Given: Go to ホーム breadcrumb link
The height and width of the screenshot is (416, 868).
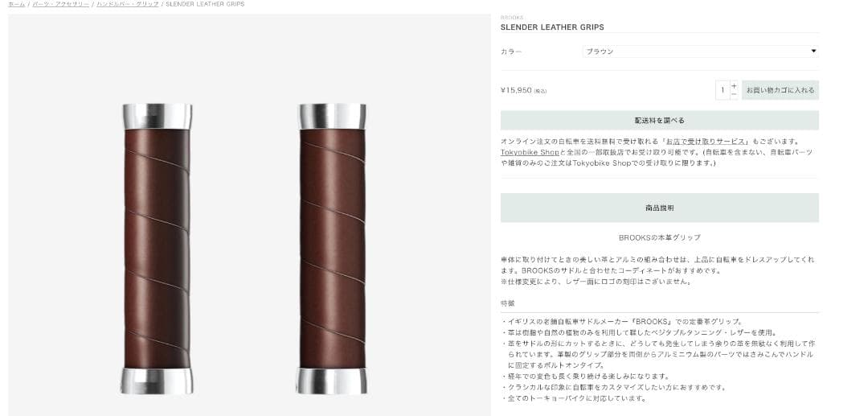Looking at the screenshot, I should point(17,4).
